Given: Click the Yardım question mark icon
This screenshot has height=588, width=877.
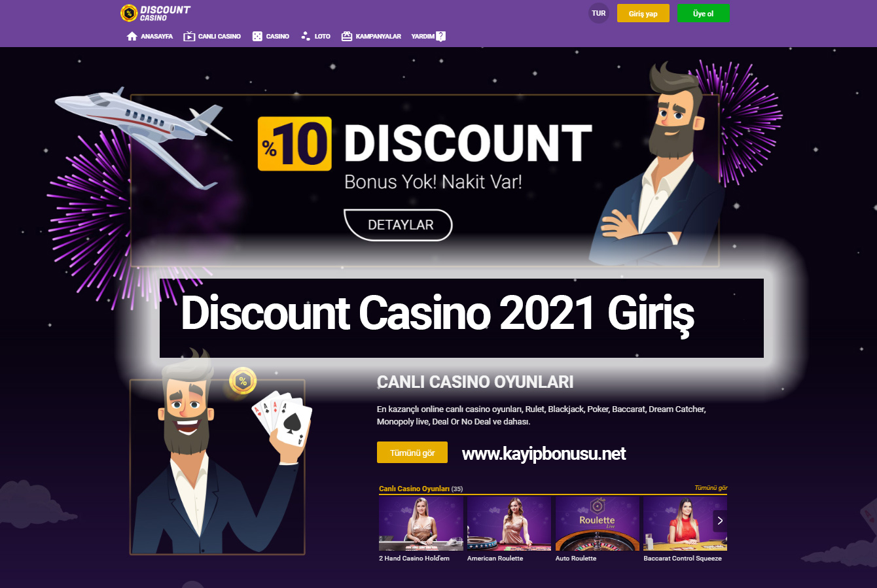Looking at the screenshot, I should click(441, 37).
